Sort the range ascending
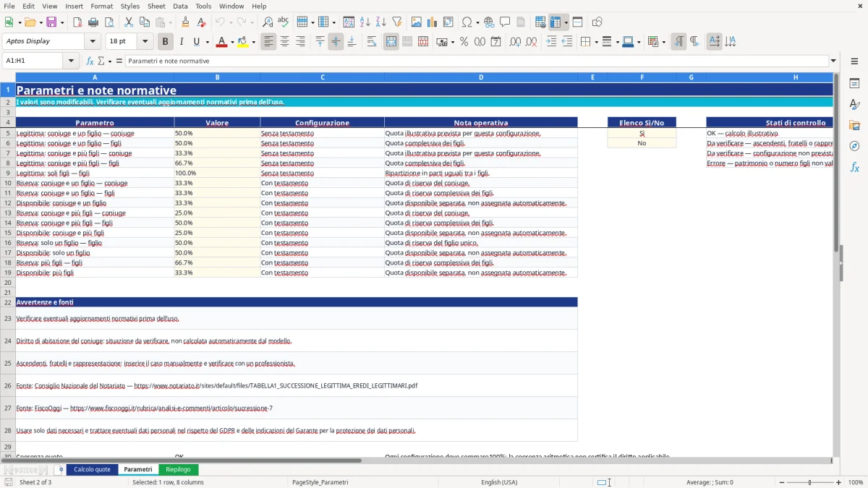Viewport: 868px width, 488px height. point(365,22)
